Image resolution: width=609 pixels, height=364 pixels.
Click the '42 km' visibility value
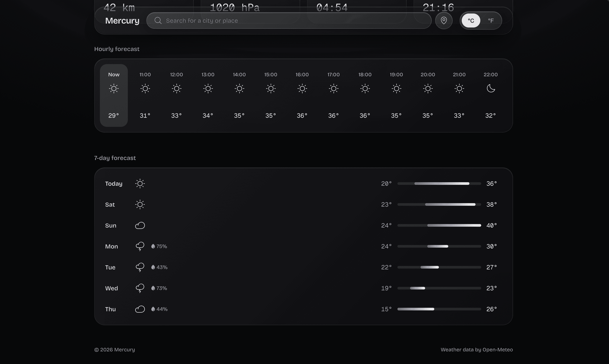click(x=119, y=7)
